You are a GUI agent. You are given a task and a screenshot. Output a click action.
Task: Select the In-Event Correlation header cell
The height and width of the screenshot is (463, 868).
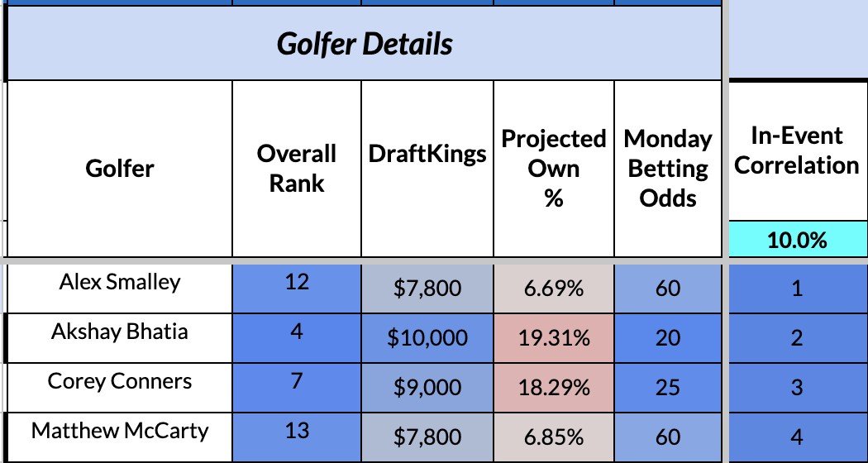pos(797,150)
